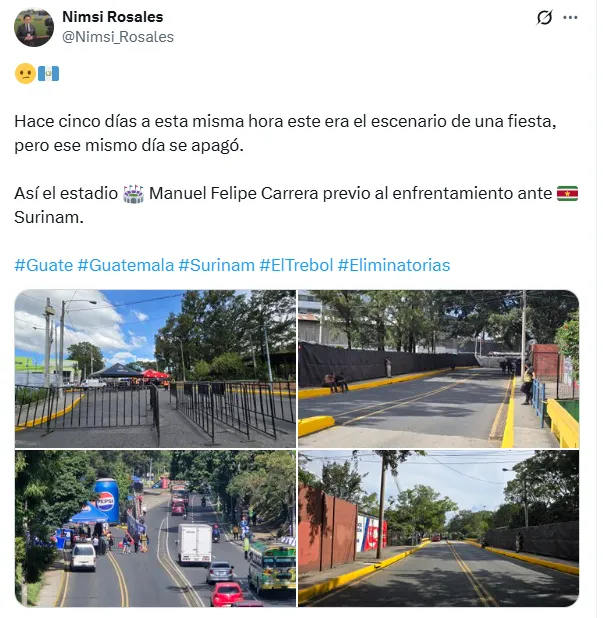This screenshot has width=603, height=618.
Task: Click the confused face emoji
Action: pos(26,74)
